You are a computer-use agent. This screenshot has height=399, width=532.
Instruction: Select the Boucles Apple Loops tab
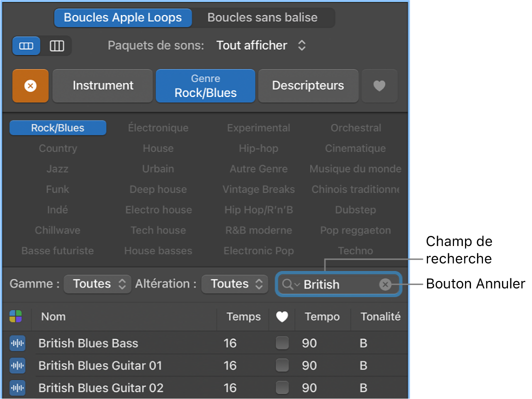coord(122,17)
